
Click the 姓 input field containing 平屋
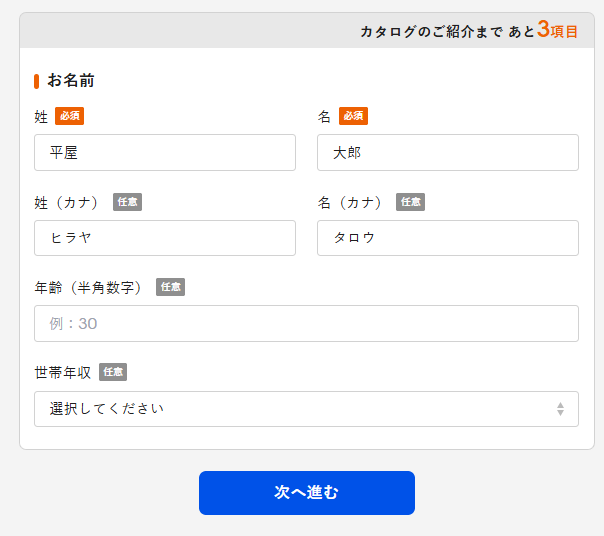tap(165, 153)
